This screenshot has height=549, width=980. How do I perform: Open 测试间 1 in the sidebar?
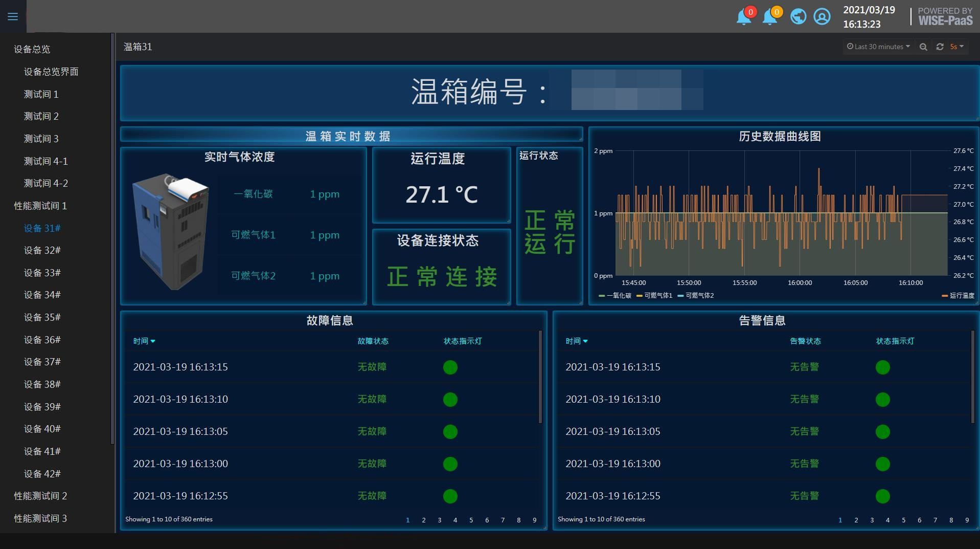point(41,94)
